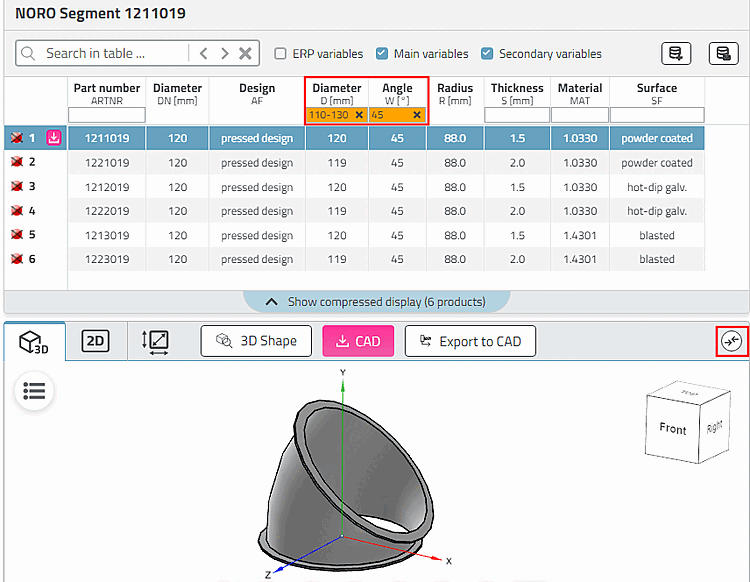Screen dimensions: 750x582
Task: Click the Design AF column header
Action: (257, 94)
